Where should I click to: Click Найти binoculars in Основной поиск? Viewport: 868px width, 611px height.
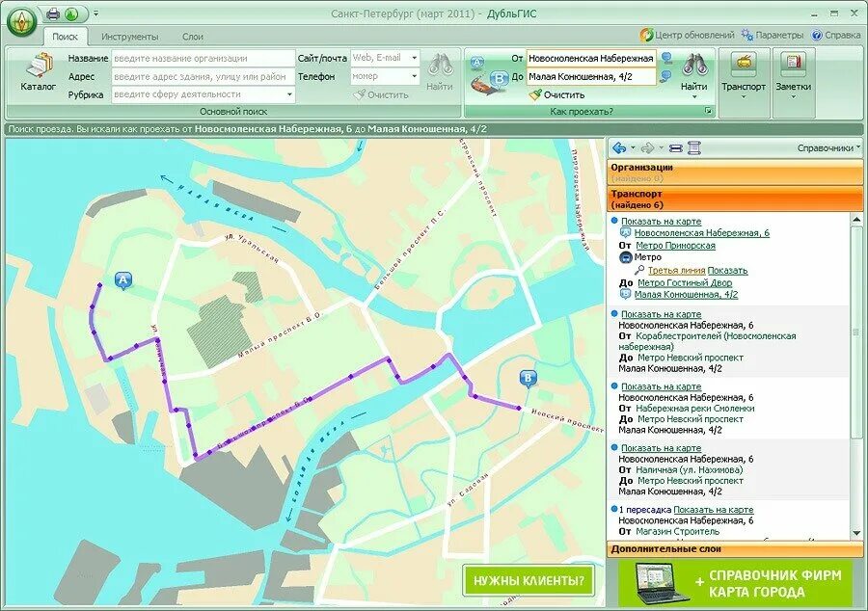coord(440,72)
